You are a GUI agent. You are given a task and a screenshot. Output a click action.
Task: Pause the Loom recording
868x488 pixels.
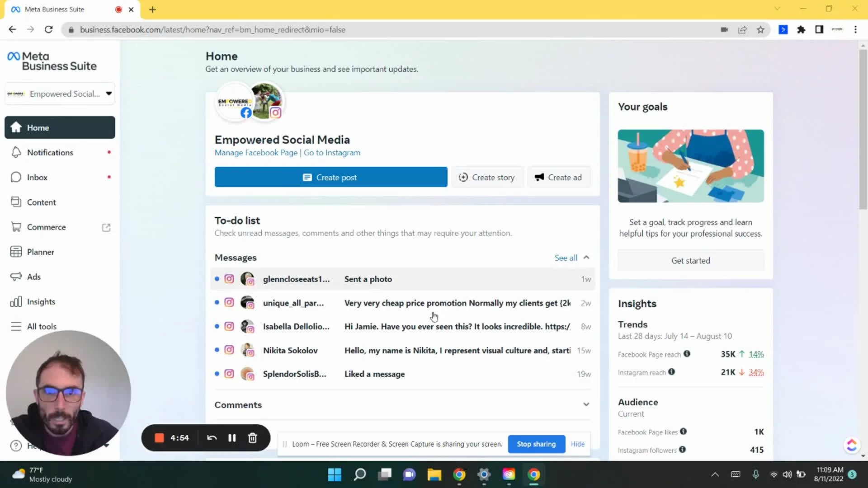pos(232,437)
